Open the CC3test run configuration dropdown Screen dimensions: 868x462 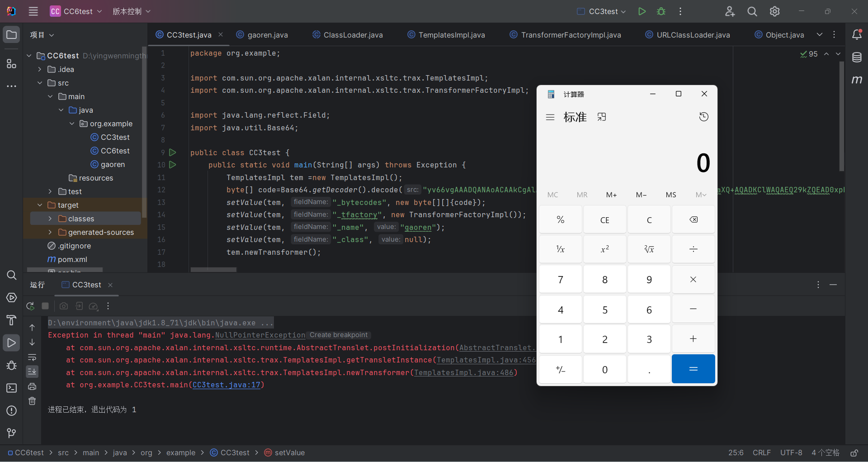pos(602,11)
